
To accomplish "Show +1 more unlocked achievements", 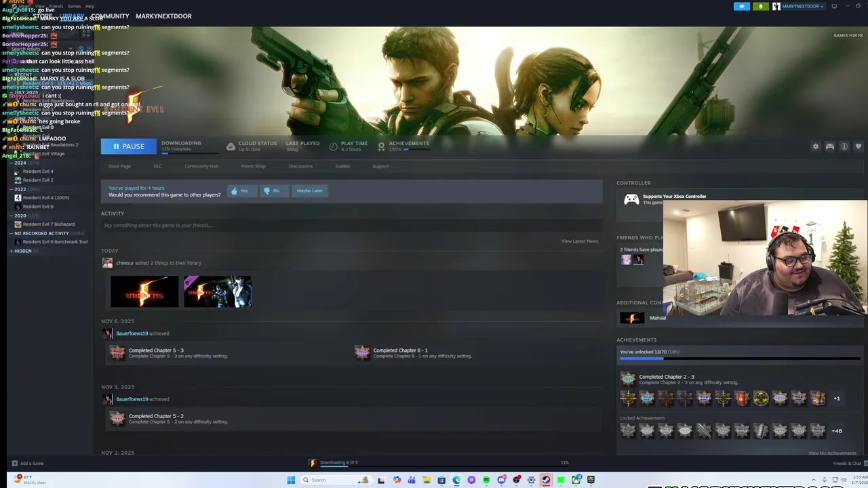I will tap(837, 399).
